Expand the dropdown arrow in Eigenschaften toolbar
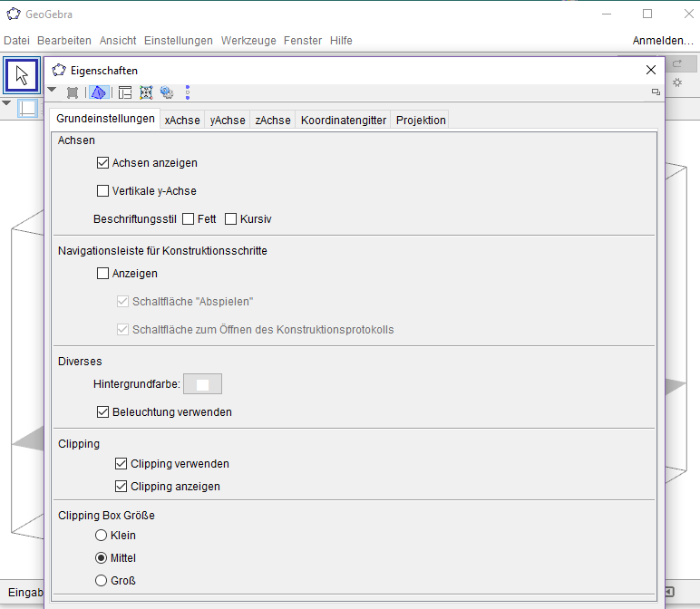Image resolution: width=700 pixels, height=609 pixels. point(52,90)
